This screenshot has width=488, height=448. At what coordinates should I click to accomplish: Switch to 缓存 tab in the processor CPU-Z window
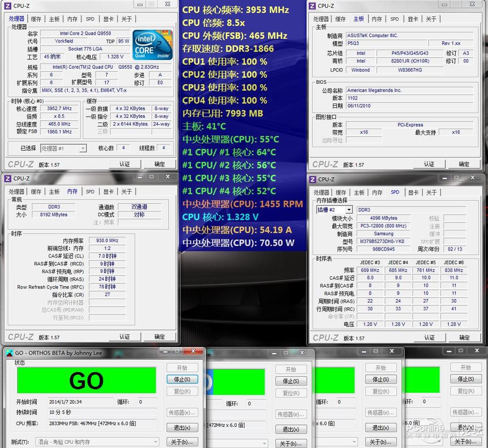(36, 19)
